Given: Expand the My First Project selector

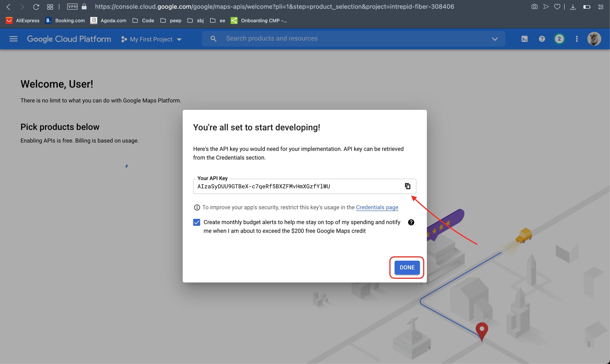Looking at the screenshot, I should click(x=151, y=39).
